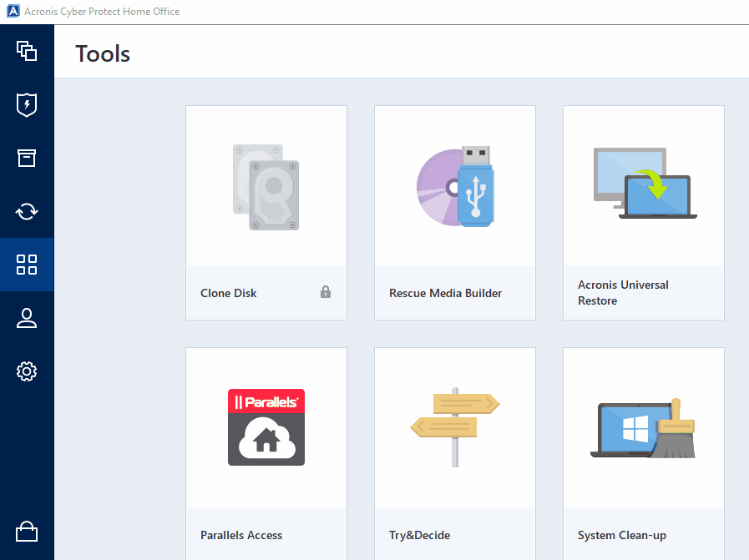749x560 pixels.
Task: Click the Rescue Media Builder USB icon
Action: coord(455,186)
